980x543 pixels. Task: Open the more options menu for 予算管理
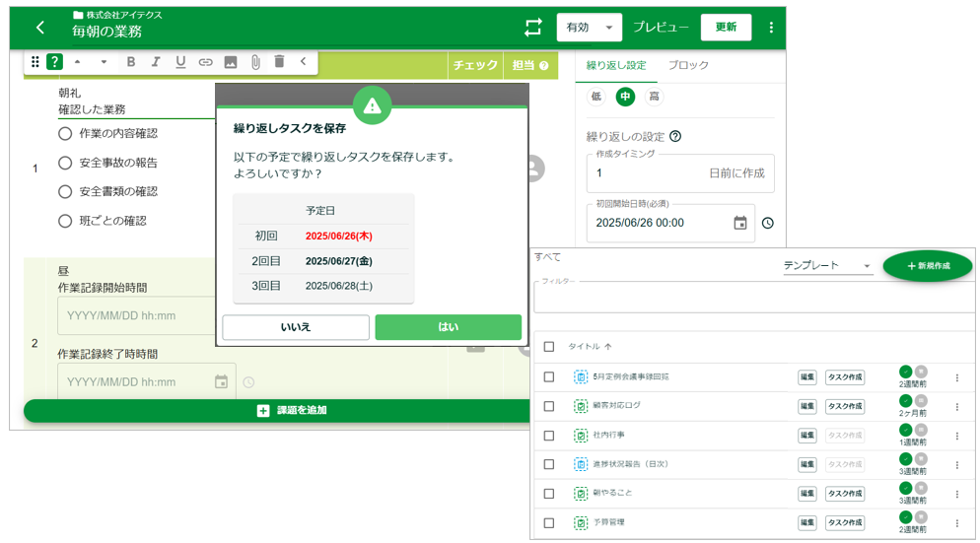(x=956, y=522)
